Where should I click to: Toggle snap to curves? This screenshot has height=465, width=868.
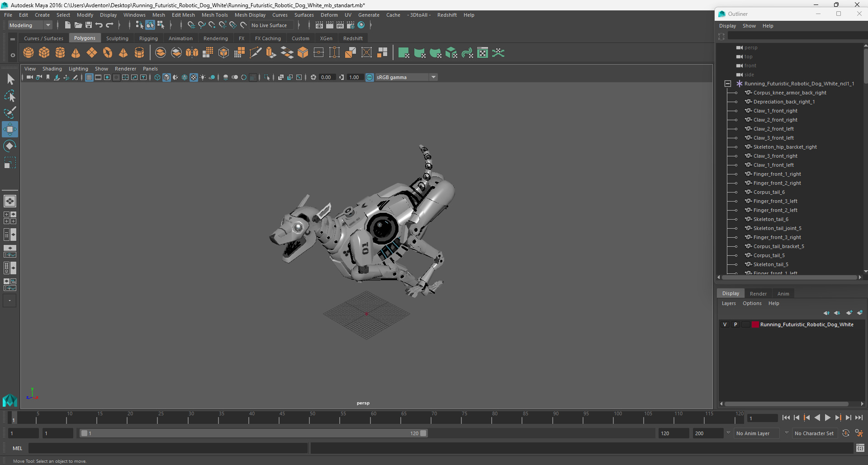pos(202,25)
